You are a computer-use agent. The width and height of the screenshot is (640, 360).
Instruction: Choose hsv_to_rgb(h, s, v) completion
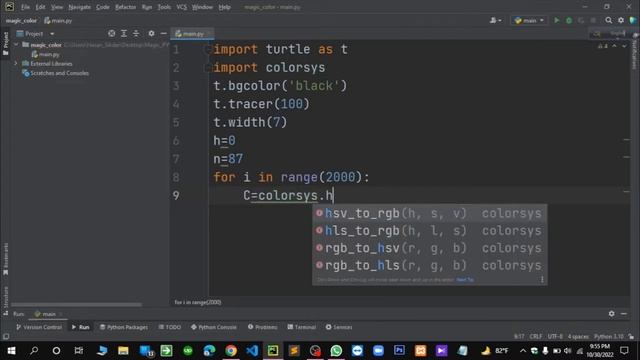click(429, 213)
